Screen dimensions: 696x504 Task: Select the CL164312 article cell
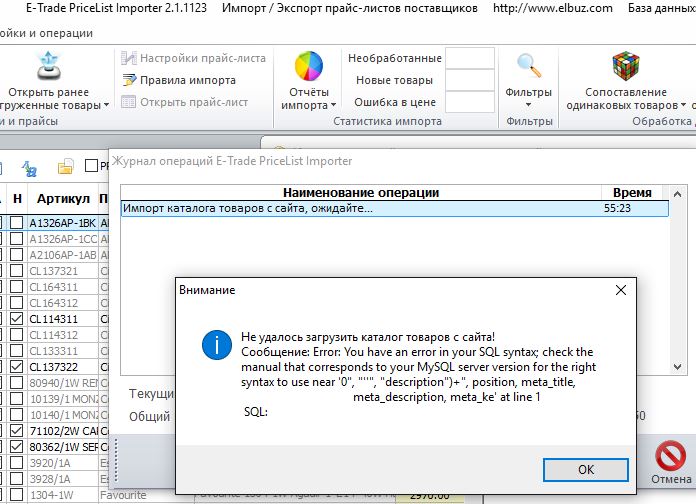(x=63, y=303)
